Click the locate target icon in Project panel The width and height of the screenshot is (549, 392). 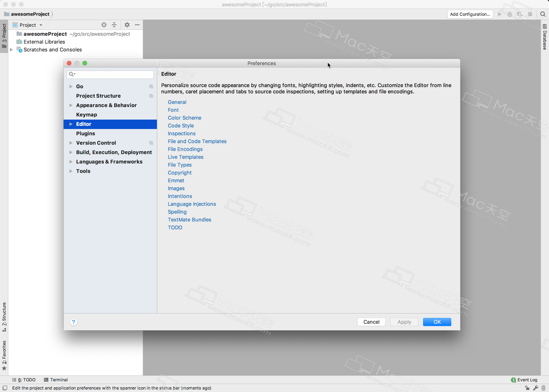click(x=104, y=25)
